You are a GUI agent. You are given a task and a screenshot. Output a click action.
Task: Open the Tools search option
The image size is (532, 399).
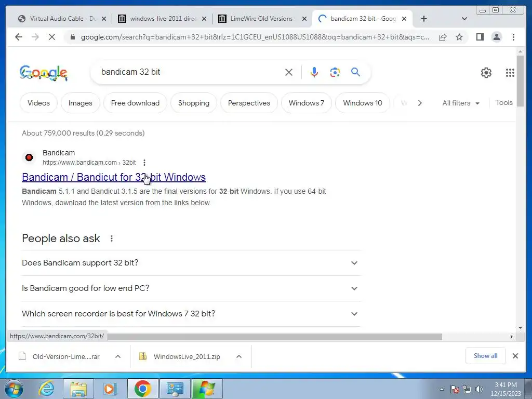click(x=504, y=102)
